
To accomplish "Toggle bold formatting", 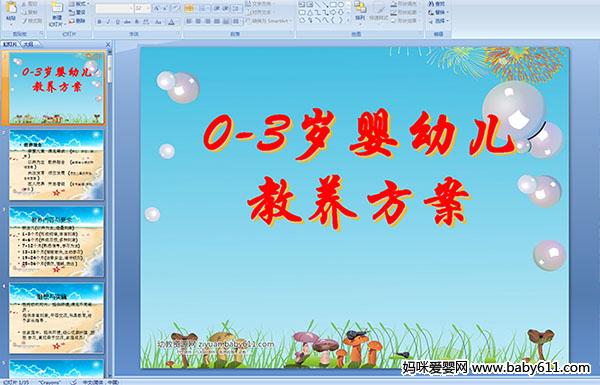I will pos(99,22).
